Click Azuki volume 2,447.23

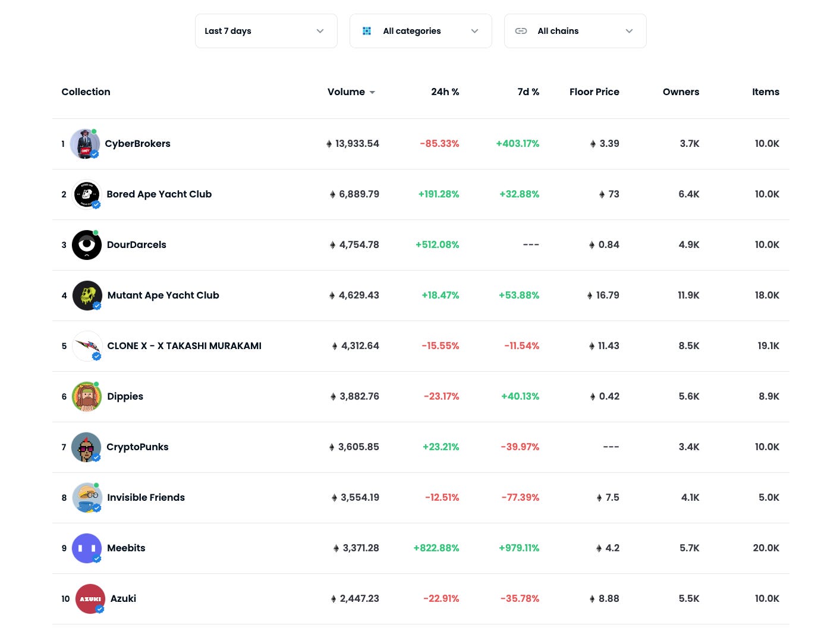pos(359,598)
